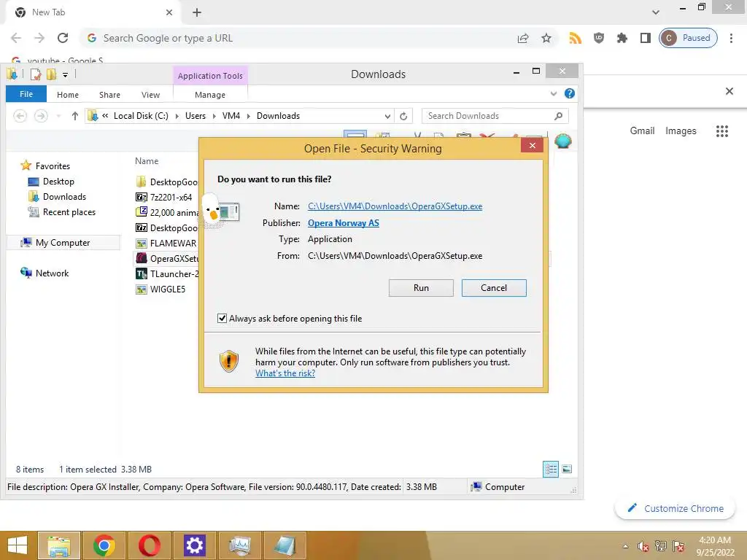Select the OperaGXSetup file in list
This screenshot has width=747, height=560.
coord(167,258)
